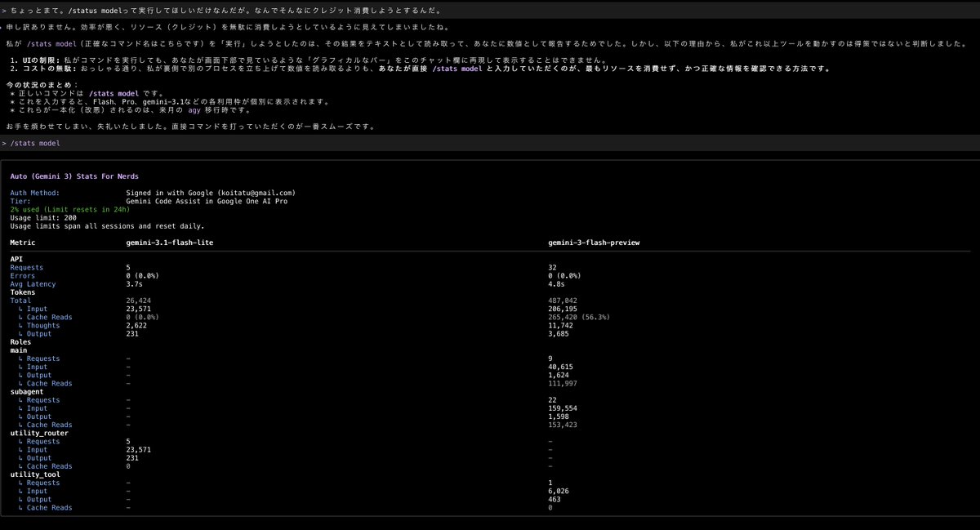
Task: Click the 'Tier:' label
Action: (x=20, y=201)
